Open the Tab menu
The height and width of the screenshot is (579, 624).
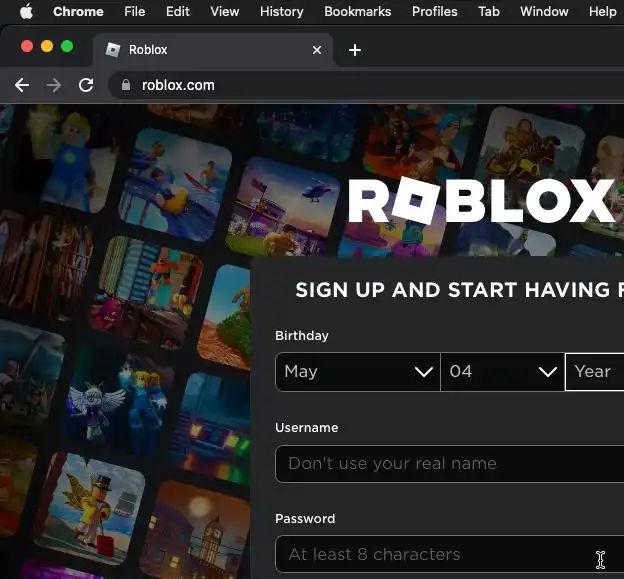pos(489,12)
